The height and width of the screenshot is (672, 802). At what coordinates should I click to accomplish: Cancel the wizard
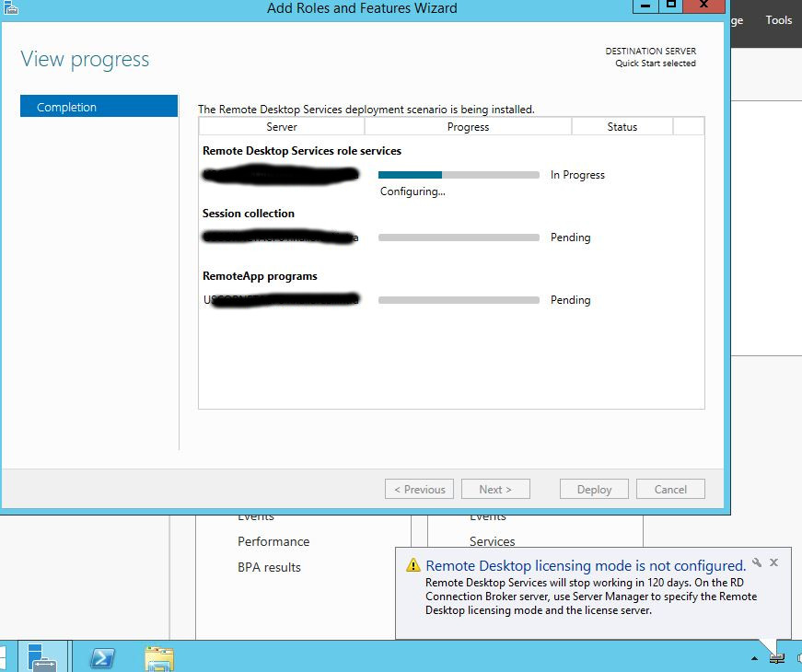(x=670, y=490)
